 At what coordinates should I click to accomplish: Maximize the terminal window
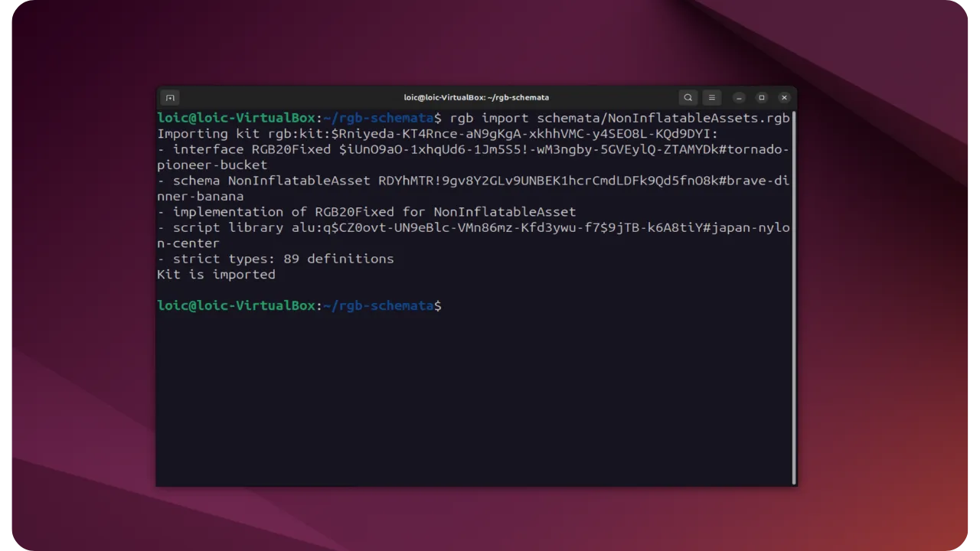point(761,97)
